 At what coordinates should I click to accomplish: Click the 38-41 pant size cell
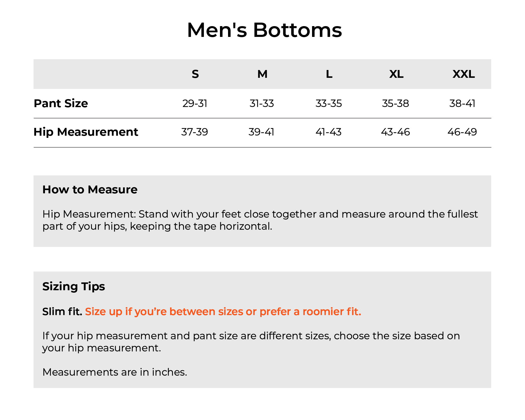462,103
